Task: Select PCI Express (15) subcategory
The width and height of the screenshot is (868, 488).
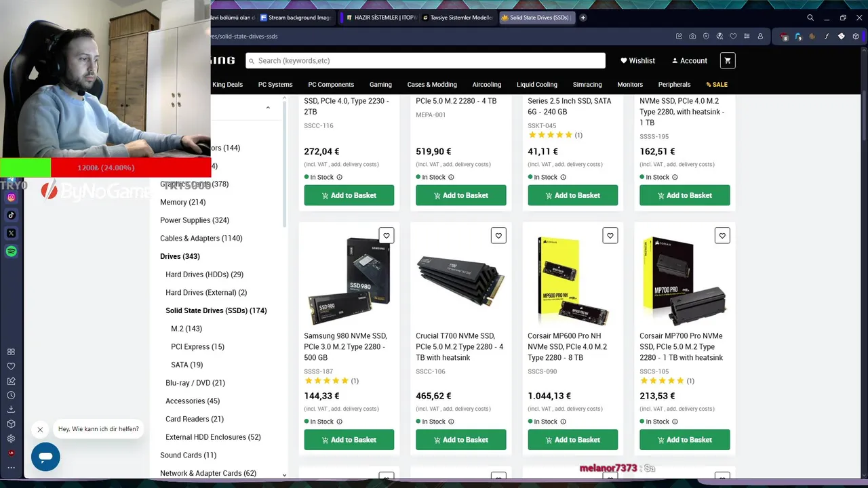Action: 197,347
